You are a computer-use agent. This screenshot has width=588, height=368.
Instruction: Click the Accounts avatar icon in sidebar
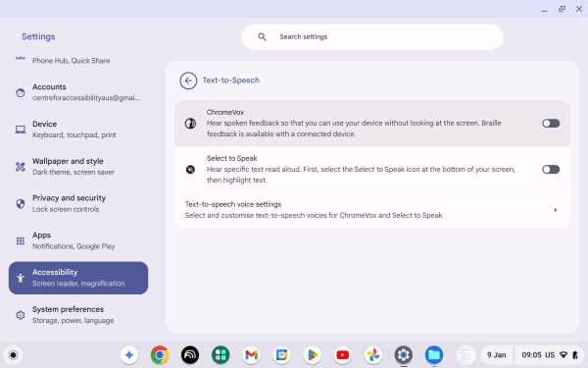21,92
